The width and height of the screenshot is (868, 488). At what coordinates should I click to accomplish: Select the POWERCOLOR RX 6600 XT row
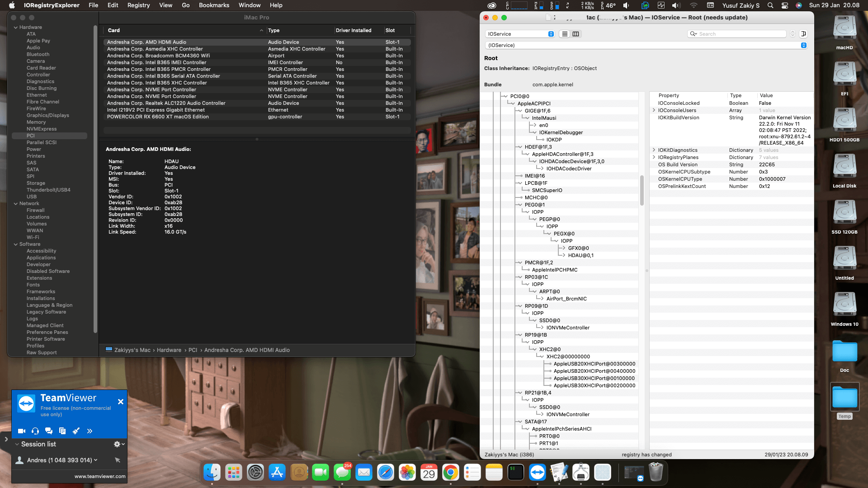click(x=257, y=117)
